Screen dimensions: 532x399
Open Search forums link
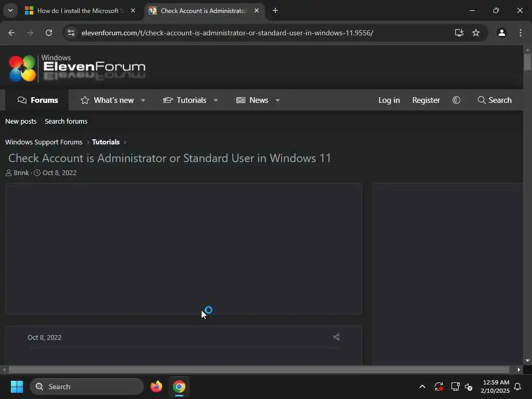(x=66, y=121)
